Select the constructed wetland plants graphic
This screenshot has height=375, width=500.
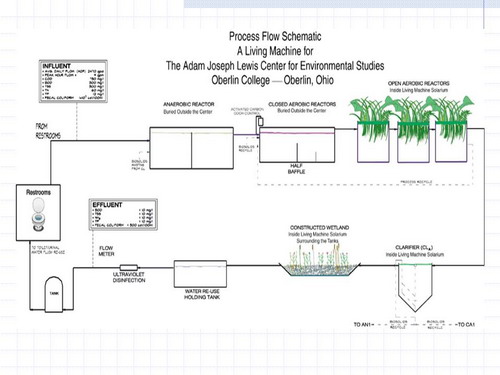[319, 260]
